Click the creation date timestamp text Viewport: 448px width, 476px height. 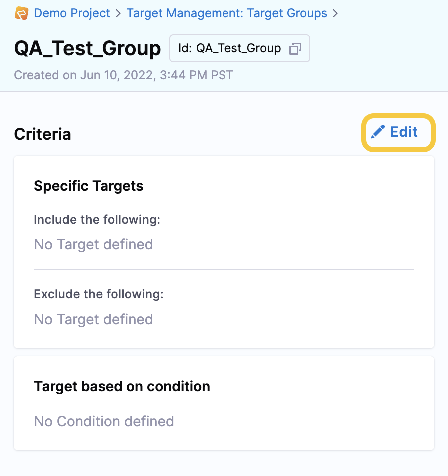123,75
